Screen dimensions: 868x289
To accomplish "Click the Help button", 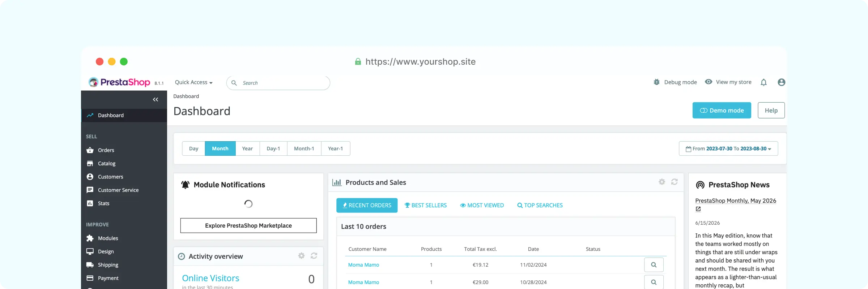I will 771,110.
